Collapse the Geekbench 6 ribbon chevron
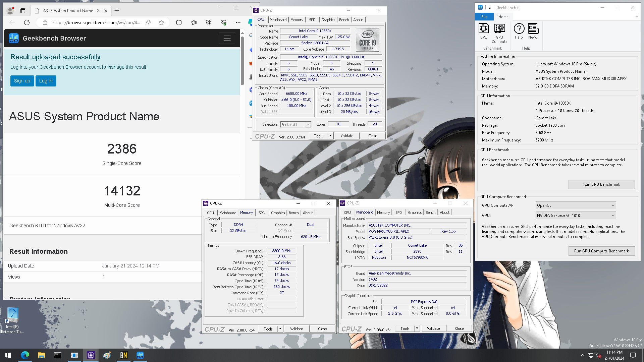This screenshot has height=362, width=644. click(x=637, y=16)
